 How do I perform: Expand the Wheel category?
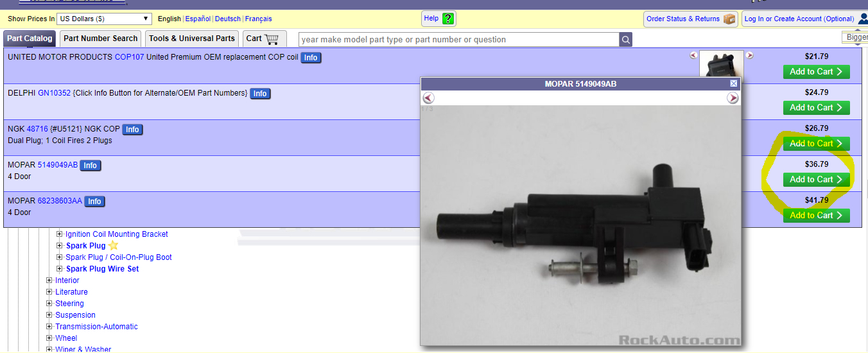click(x=49, y=338)
